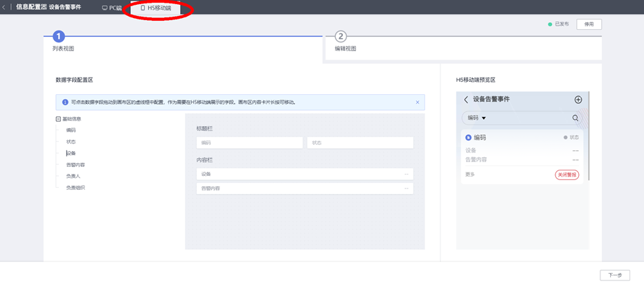Click 告警内容 row in preview card
This screenshot has height=284, width=644.
(x=522, y=160)
